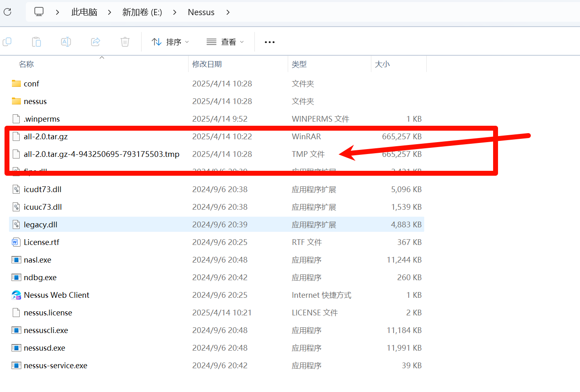Image resolution: width=580 pixels, height=392 pixels.
Task: Click the Rename toolbar icon
Action: (x=66, y=42)
